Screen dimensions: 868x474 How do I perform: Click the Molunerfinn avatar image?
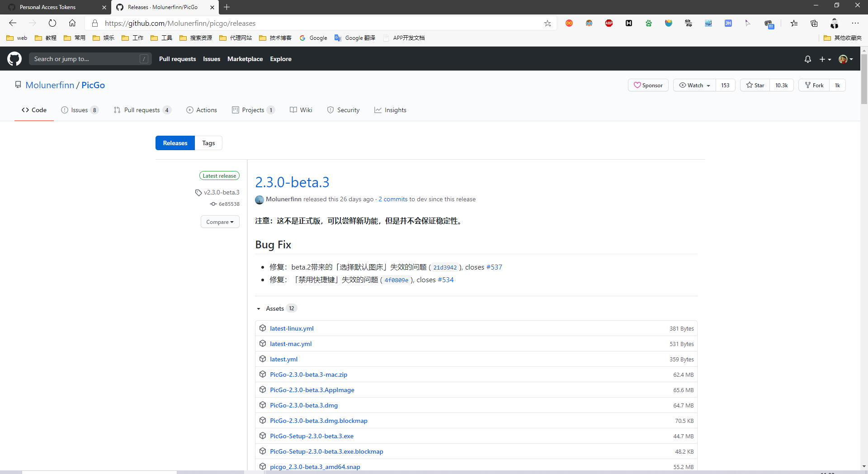click(259, 199)
